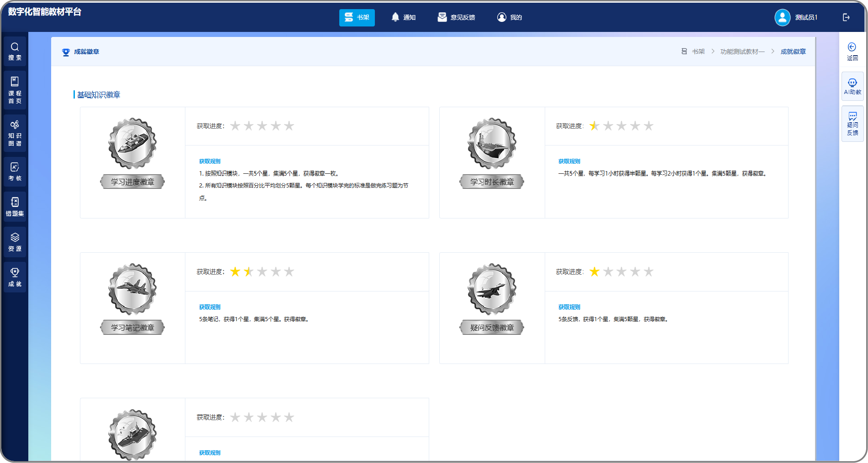This screenshot has height=463, width=868.
Task: Open the 疑问反馈 feedback panel
Action: [x=852, y=124]
